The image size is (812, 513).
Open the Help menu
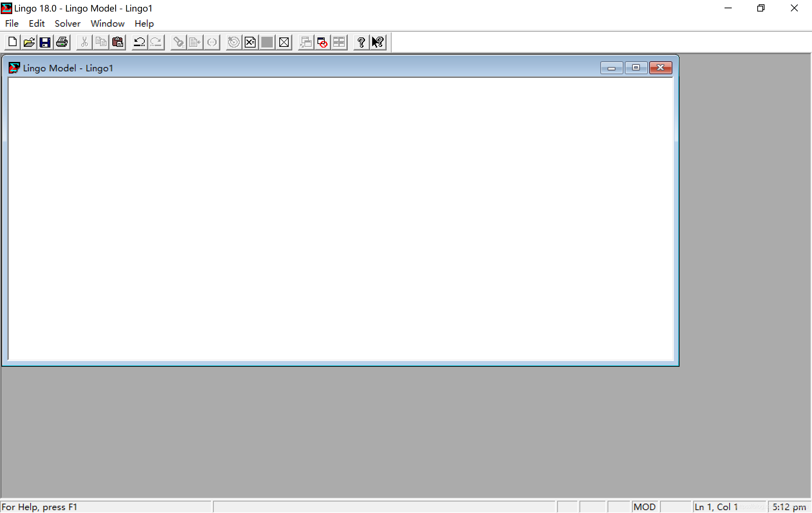pyautogui.click(x=144, y=24)
